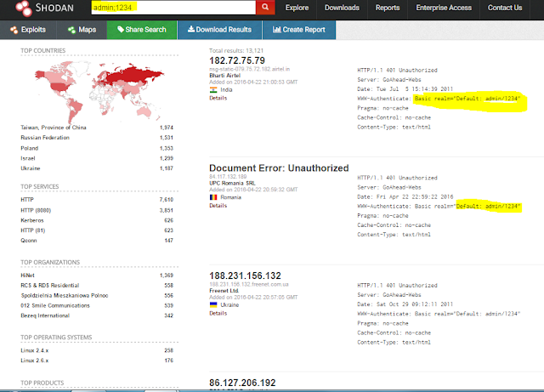Click hostname 188.231.156.132.freenet.com.ua
Viewport: 544px width, 392px height.
point(249,284)
